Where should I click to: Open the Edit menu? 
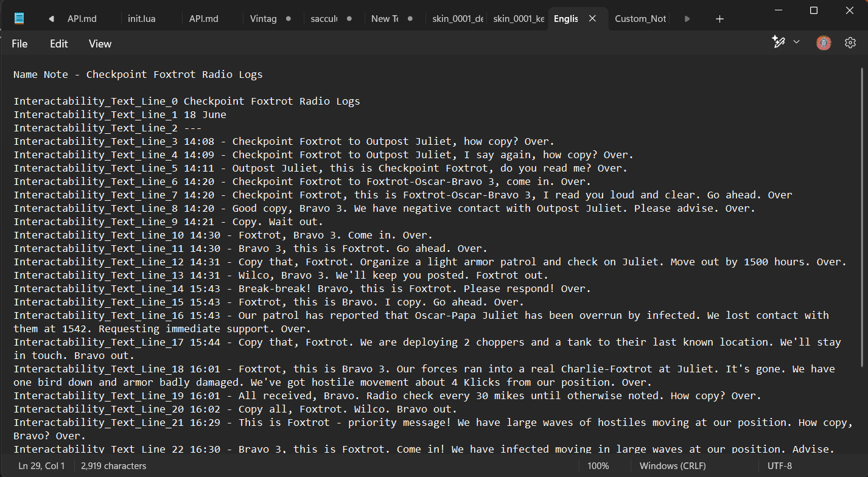[x=59, y=44]
